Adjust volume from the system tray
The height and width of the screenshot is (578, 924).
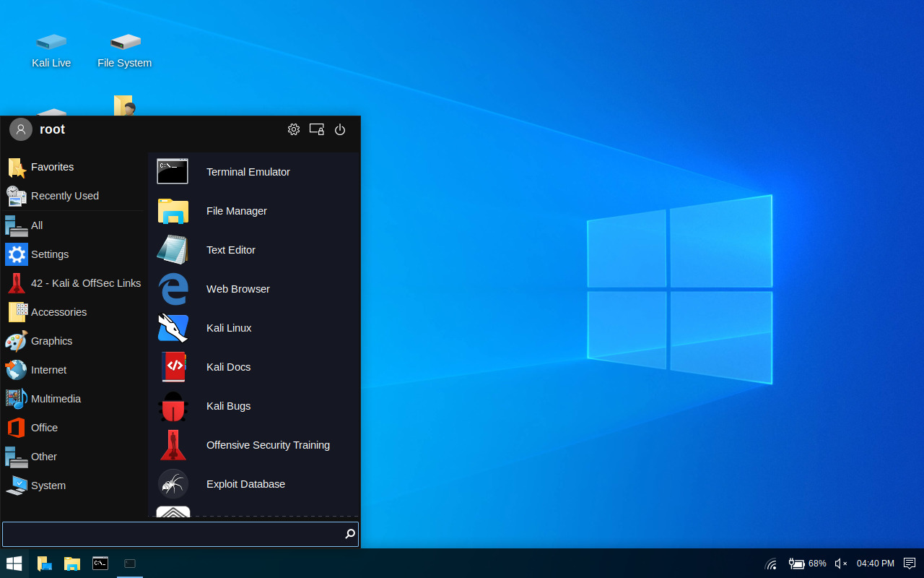click(x=840, y=564)
